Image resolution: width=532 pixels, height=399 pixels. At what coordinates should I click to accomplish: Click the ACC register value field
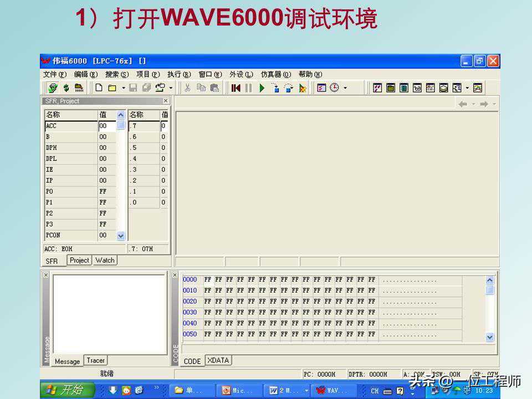coord(106,126)
